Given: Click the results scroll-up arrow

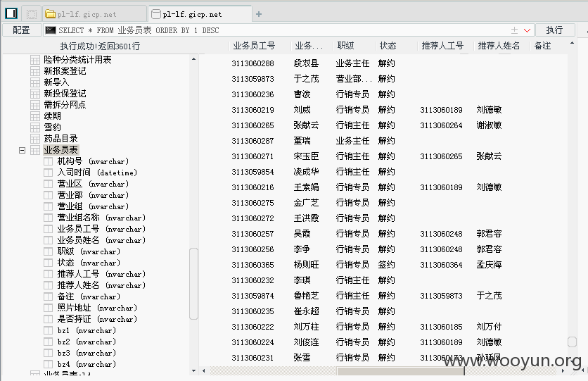Looking at the screenshot, I should [x=572, y=43].
